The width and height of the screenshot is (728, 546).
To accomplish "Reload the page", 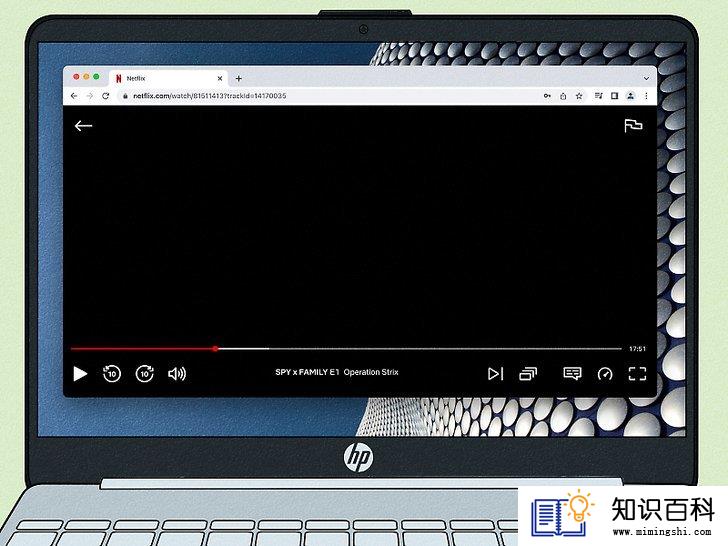I will [106, 96].
